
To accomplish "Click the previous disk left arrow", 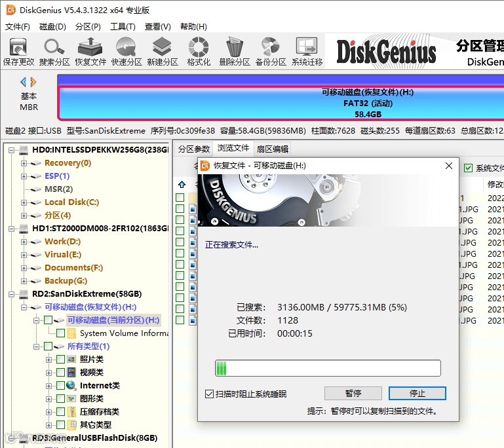I will tap(23, 83).
